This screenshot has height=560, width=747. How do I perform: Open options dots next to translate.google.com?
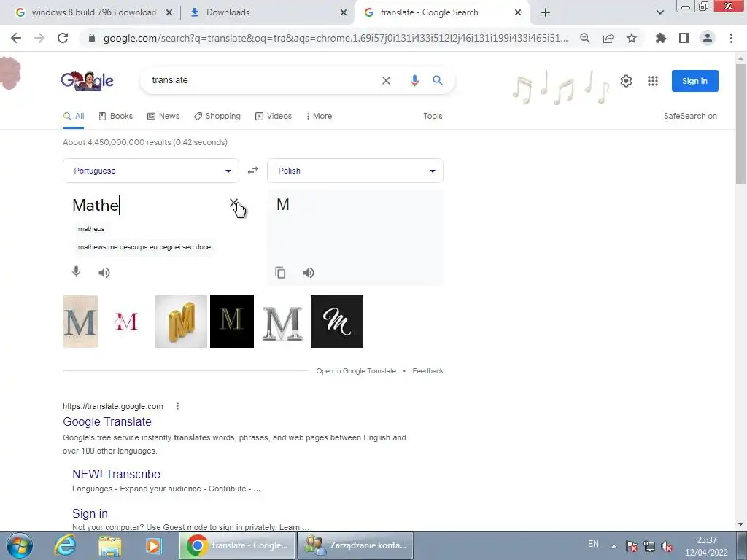click(178, 406)
